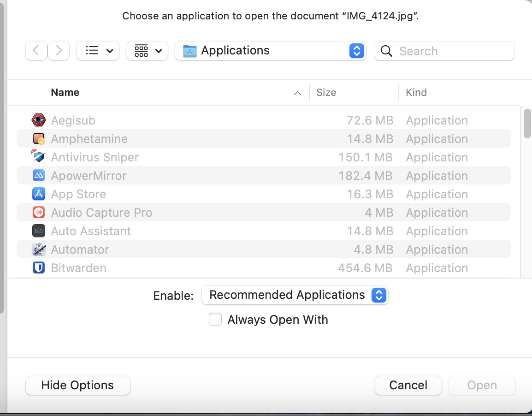Enable the Always Open With checkbox

pos(215,320)
